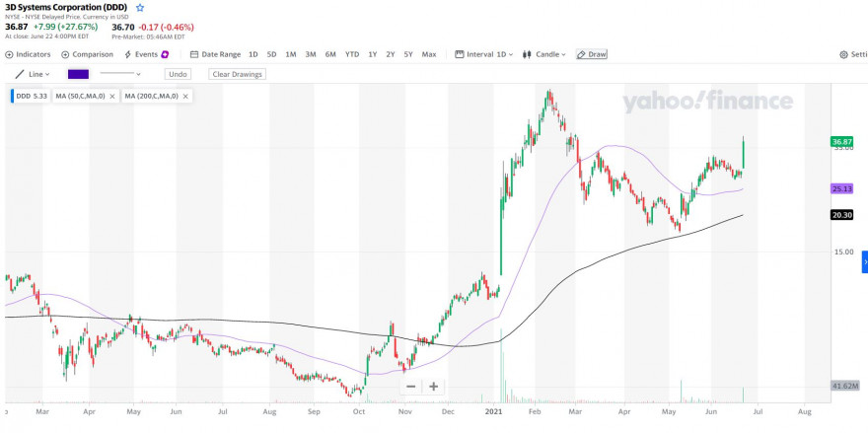Select the 5Y date range
Viewport: 868px width, 433px height.
click(408, 54)
